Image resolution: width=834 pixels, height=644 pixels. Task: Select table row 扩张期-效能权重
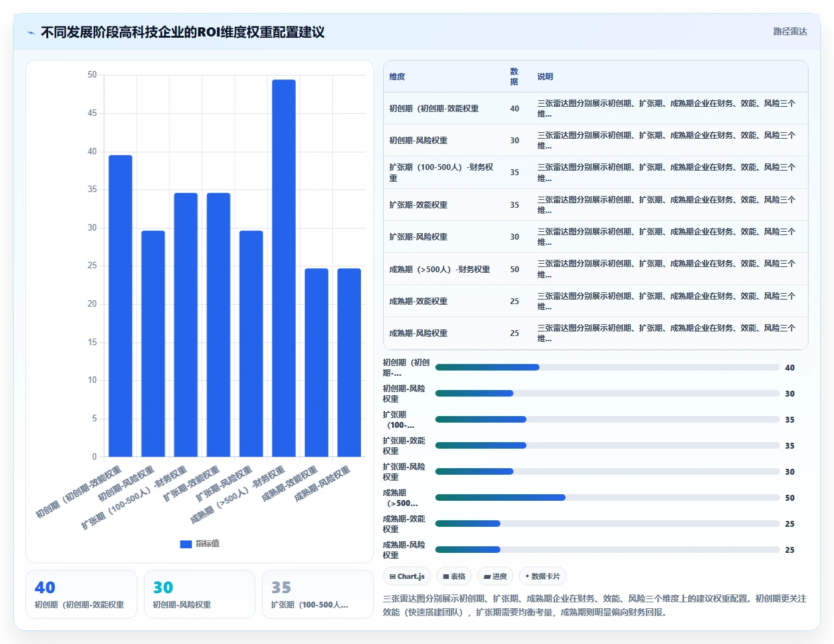pos(596,204)
